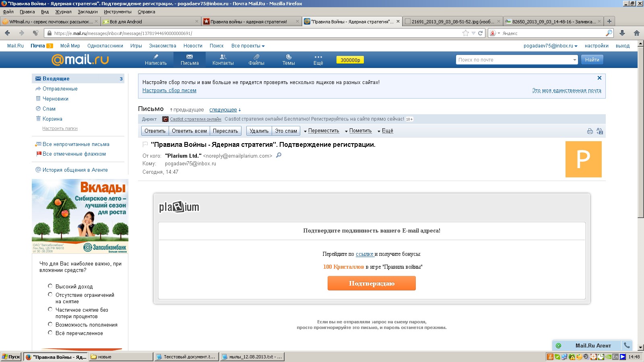Open a new browser tab with plus
The width and height of the screenshot is (644, 362).
pos(609,21)
